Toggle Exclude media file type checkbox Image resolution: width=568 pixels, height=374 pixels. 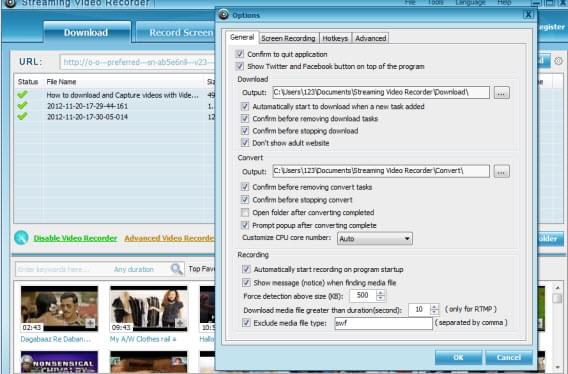click(246, 323)
